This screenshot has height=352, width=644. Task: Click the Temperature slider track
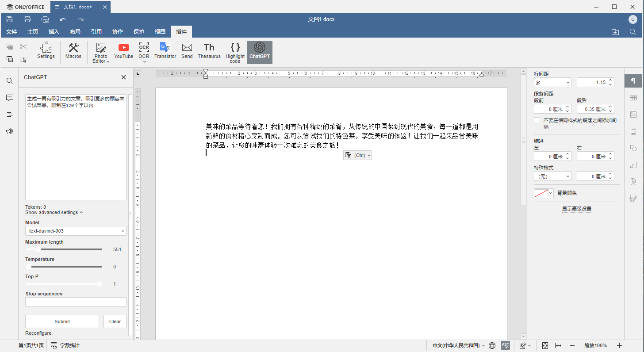(64, 267)
